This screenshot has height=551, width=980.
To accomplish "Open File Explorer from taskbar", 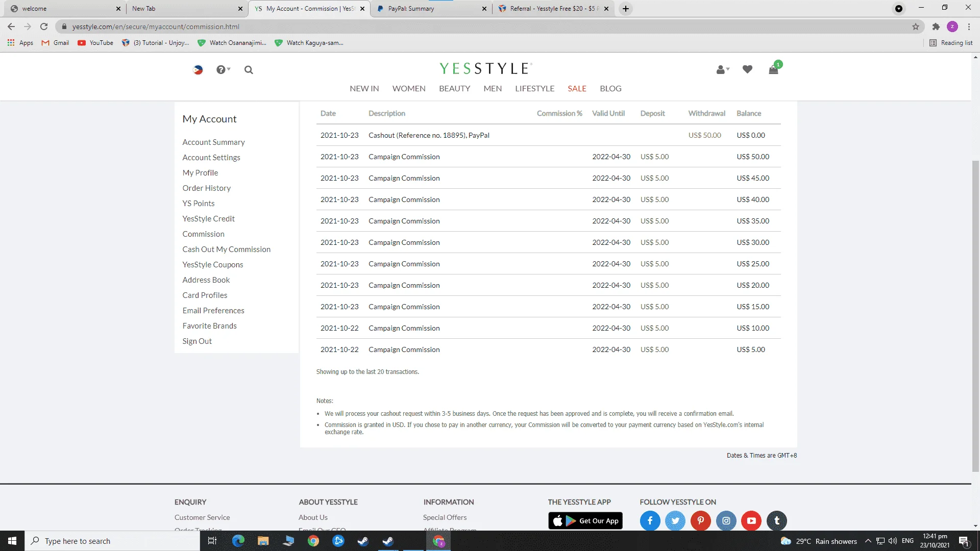I will tap(263, 541).
